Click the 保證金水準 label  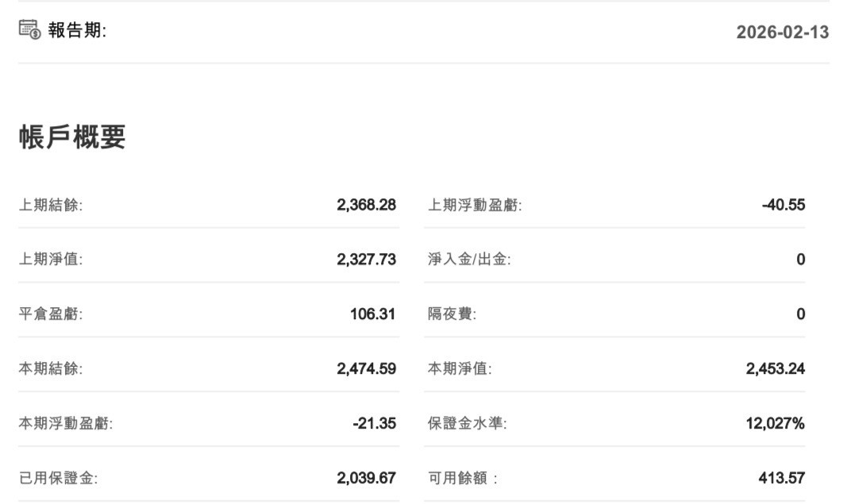pyautogui.click(x=468, y=424)
